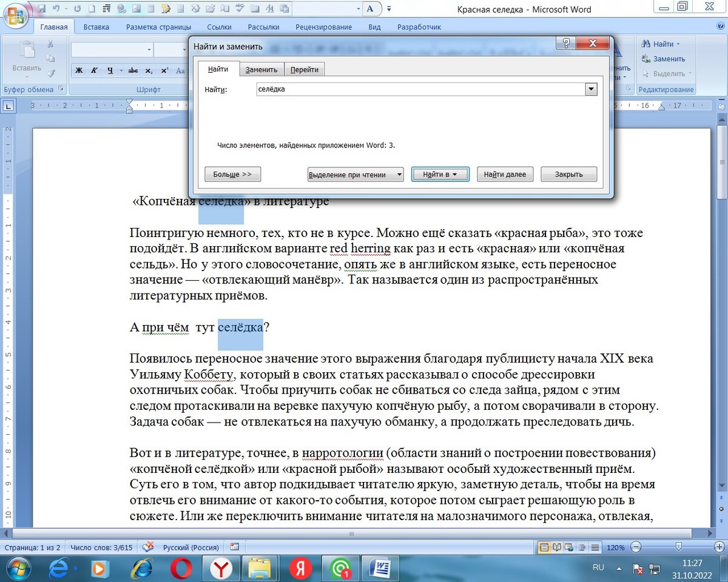Open the Главная ribbon tab
728x582 pixels.
tap(54, 27)
